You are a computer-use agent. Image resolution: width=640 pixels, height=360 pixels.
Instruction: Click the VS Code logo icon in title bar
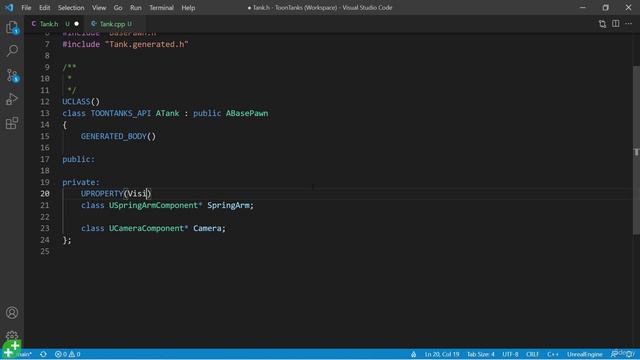tap(9, 7)
